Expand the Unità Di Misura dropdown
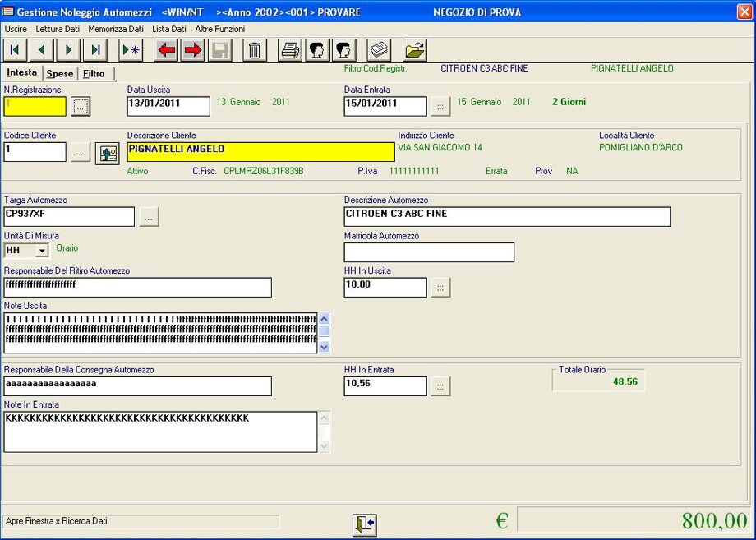 (x=42, y=250)
